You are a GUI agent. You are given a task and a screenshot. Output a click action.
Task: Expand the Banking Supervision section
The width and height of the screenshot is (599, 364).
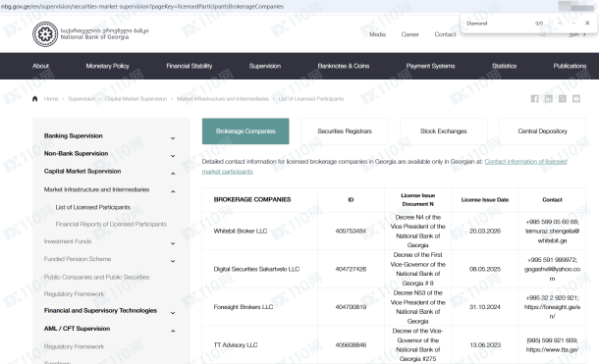173,138
